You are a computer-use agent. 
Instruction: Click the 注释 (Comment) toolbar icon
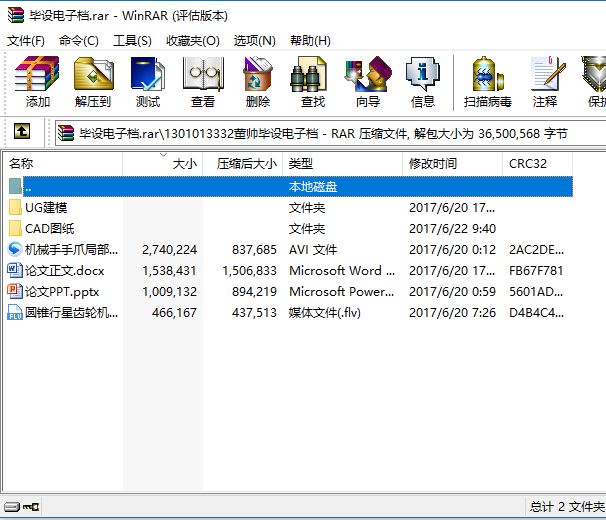[x=548, y=74]
